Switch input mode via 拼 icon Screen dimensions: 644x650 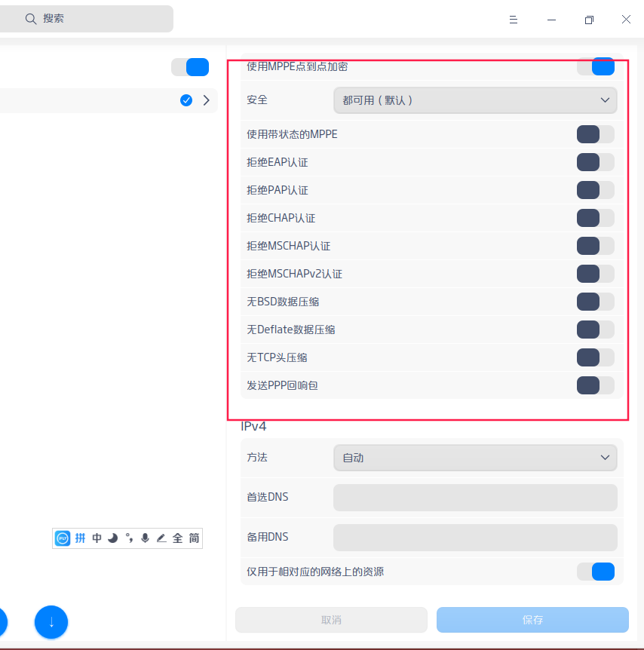[80, 538]
